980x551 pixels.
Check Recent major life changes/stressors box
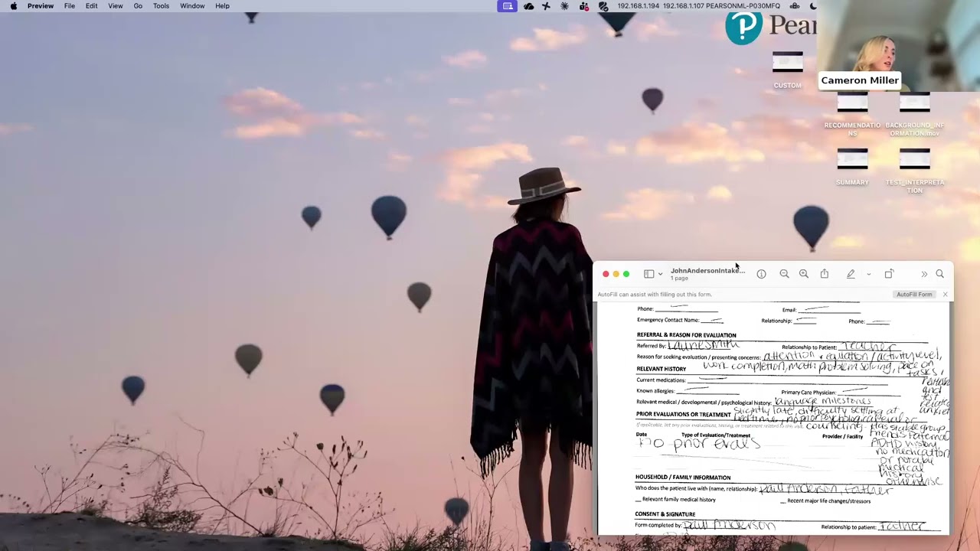click(783, 501)
